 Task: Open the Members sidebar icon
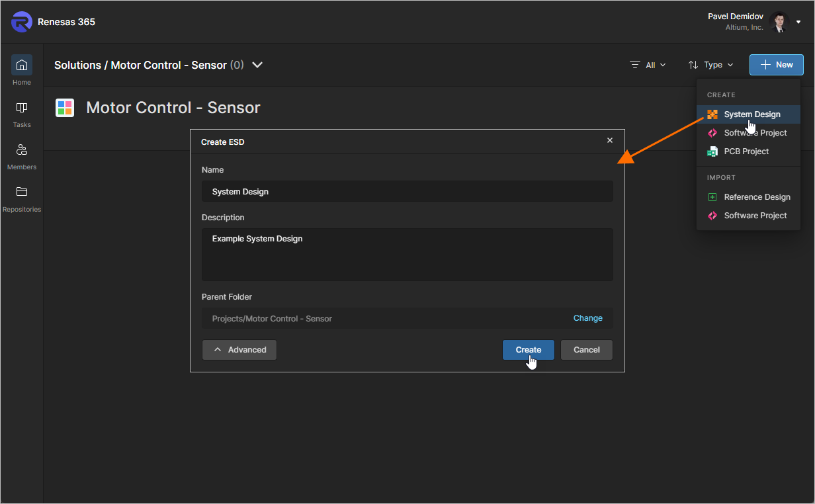click(22, 150)
